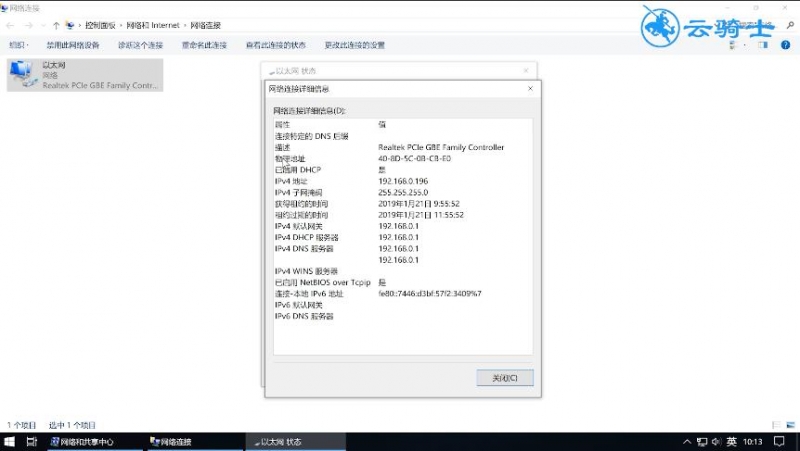
Task: Click 网络和 Internet breadcrumb
Action: coord(153,25)
